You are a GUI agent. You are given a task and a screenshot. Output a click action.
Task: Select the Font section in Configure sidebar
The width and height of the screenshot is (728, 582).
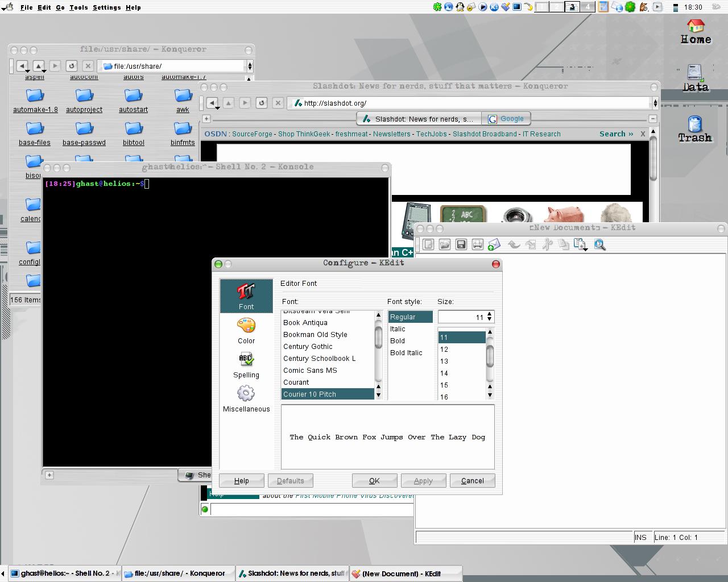coord(246,296)
